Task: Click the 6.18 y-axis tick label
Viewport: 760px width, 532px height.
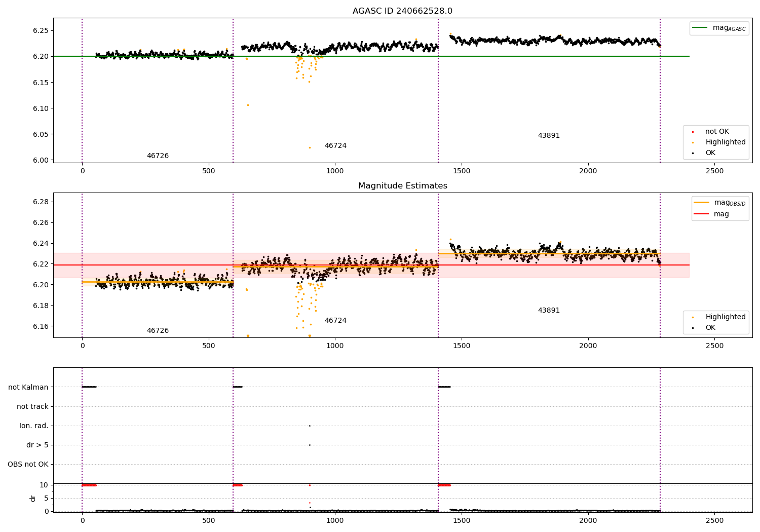Action: point(40,306)
